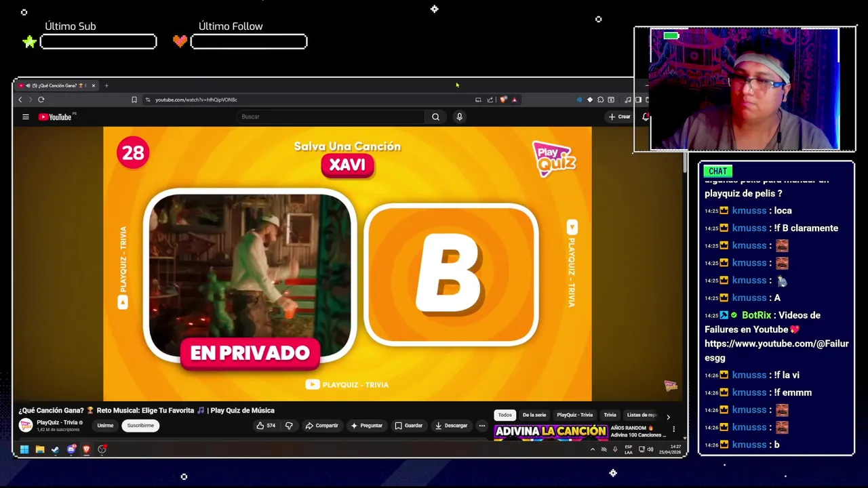The width and height of the screenshot is (868, 488).
Task: Focus the YouTube Buscar search box
Action: pyautogui.click(x=332, y=117)
